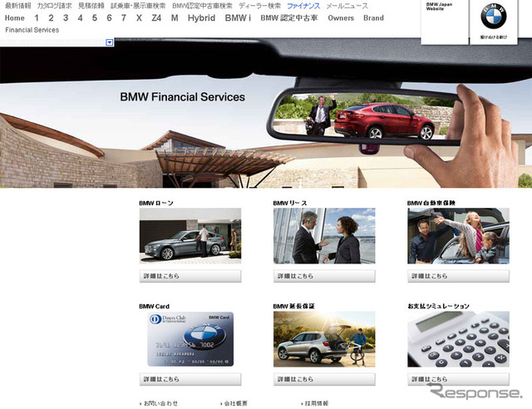Open BMW 認定中古車 in main navigation

[x=289, y=18]
